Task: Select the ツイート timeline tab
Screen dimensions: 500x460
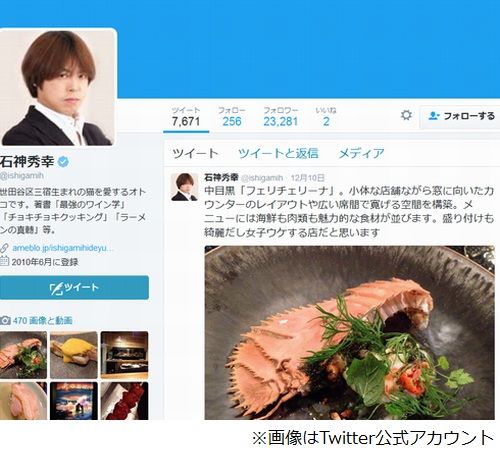Action: coord(195,154)
